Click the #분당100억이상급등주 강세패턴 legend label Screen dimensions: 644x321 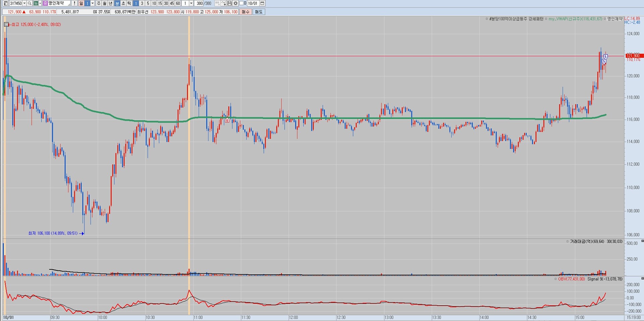[516, 19]
